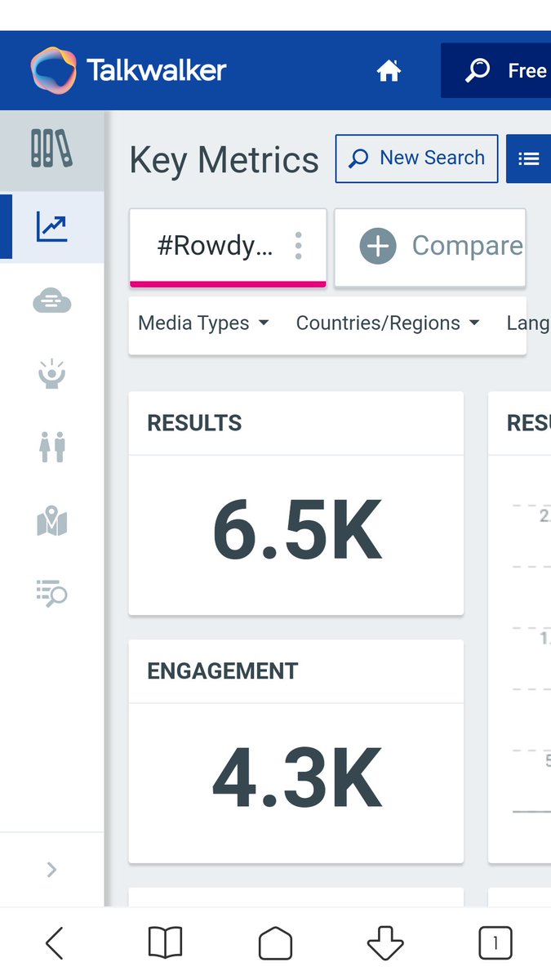The width and height of the screenshot is (551, 980).
Task: Open the demographics people sidebar icon
Action: point(52,447)
